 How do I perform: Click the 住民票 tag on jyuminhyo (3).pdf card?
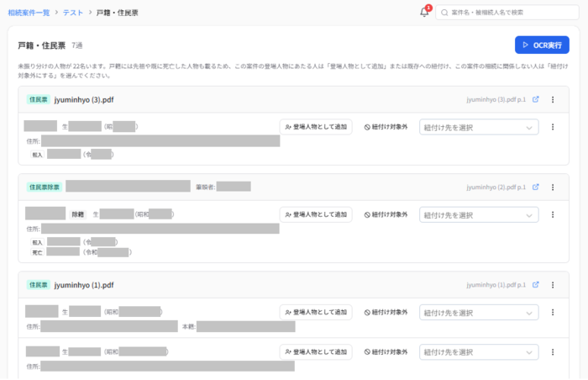39,99
